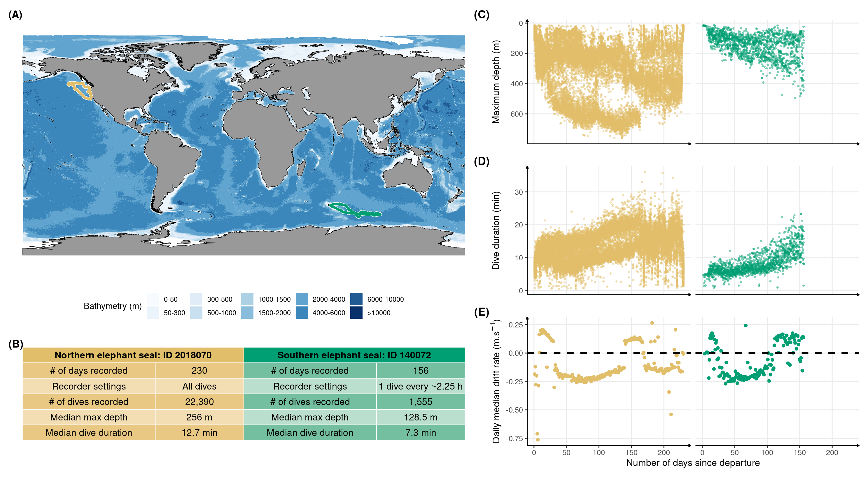The image size is (868, 477).
Task: Click the 1000-1500 bathymetry legend swatch
Action: [247, 299]
